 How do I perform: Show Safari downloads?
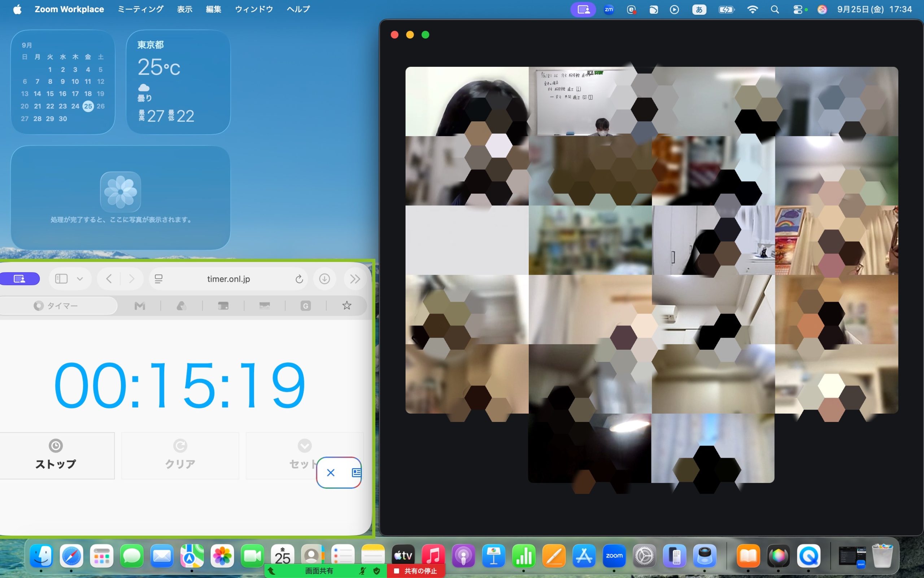tap(324, 279)
